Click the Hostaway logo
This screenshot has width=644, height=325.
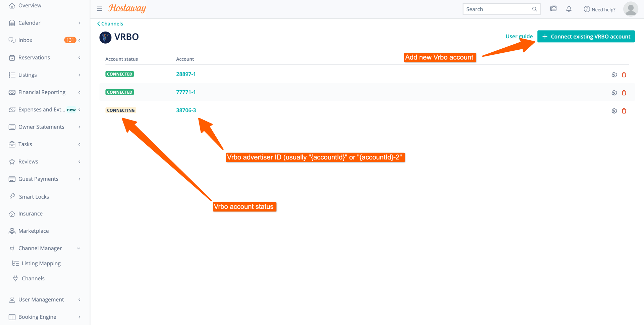[x=127, y=8]
